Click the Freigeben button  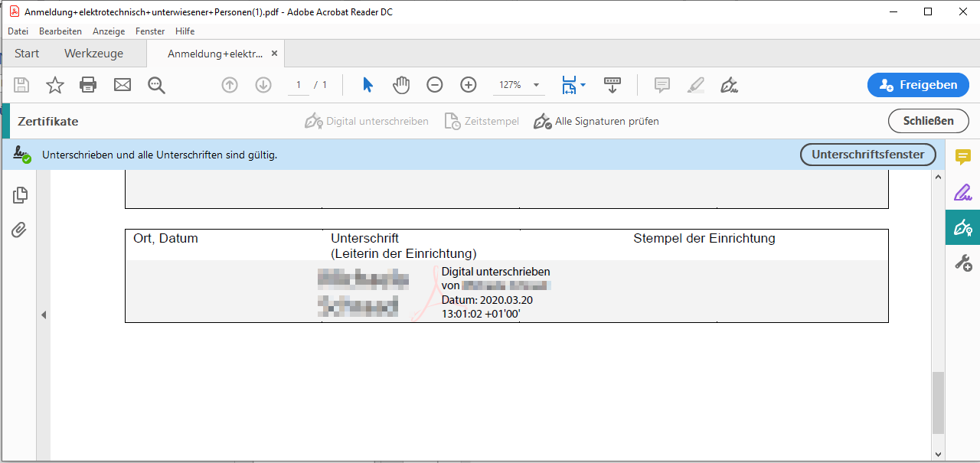pos(918,85)
